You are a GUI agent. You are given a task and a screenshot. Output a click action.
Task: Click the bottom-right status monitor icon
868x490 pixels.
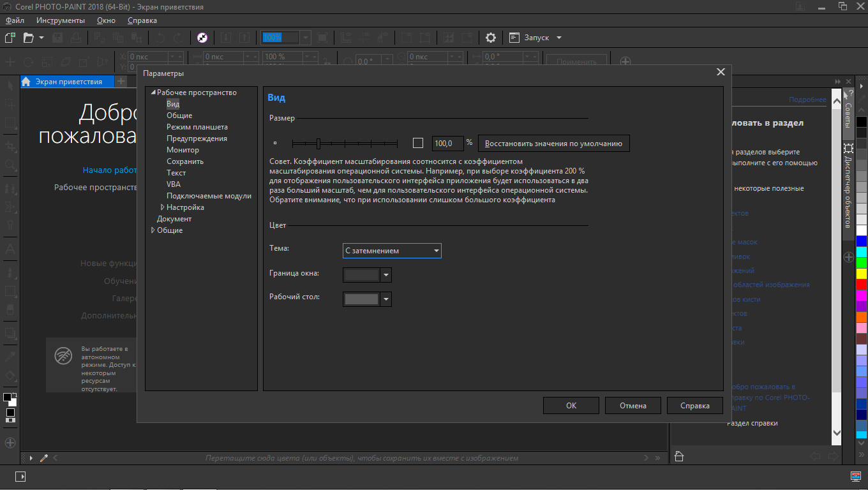point(856,476)
